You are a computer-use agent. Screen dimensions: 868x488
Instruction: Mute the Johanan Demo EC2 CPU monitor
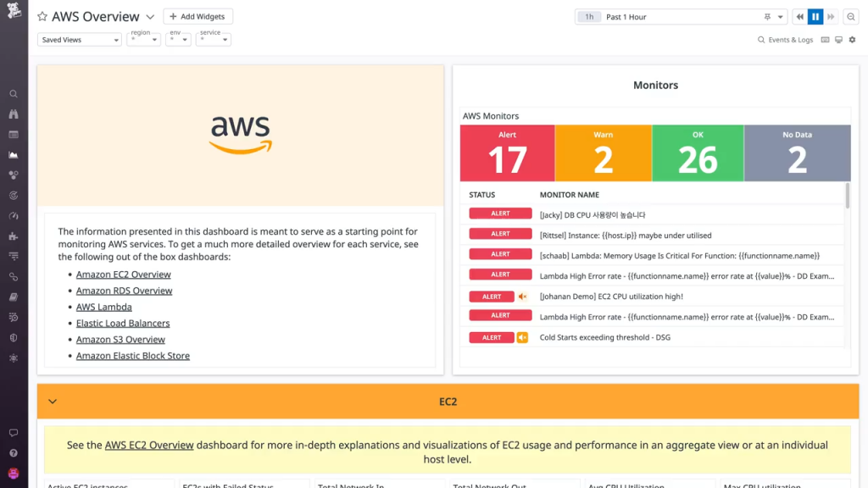click(x=520, y=297)
